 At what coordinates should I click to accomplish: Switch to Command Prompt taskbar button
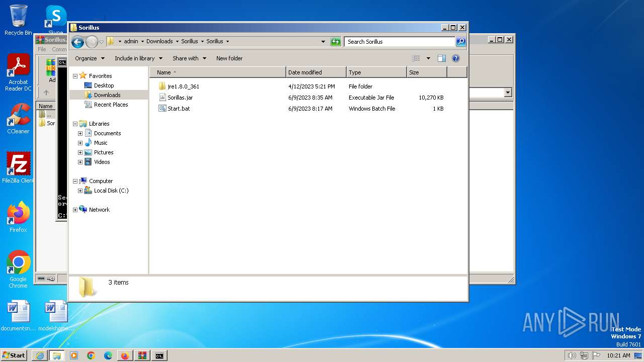coord(159,355)
